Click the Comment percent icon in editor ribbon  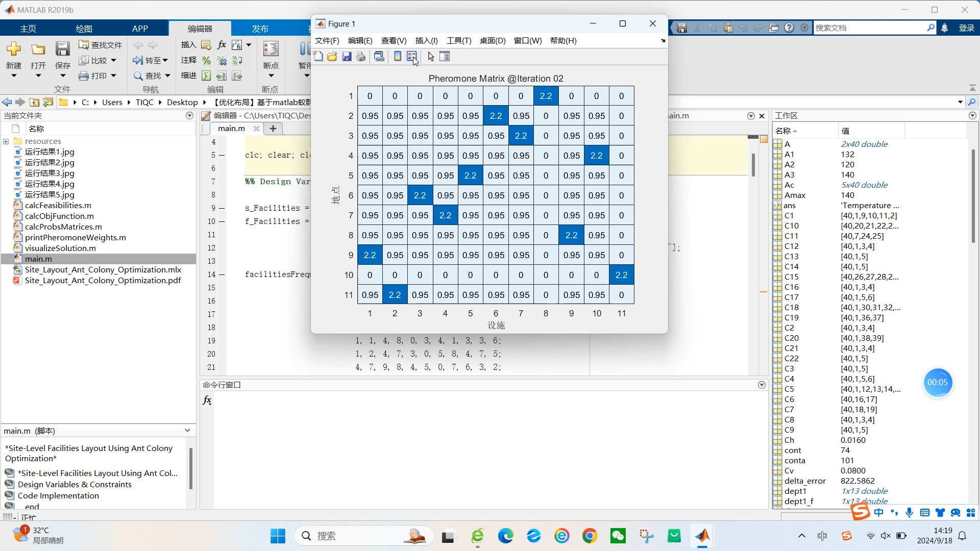pyautogui.click(x=206, y=60)
